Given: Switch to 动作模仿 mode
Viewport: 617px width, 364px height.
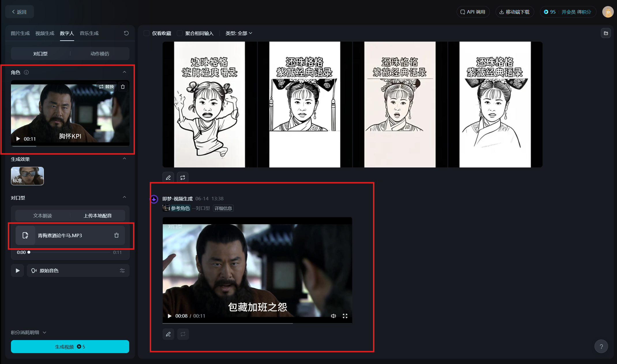Looking at the screenshot, I should (x=100, y=54).
